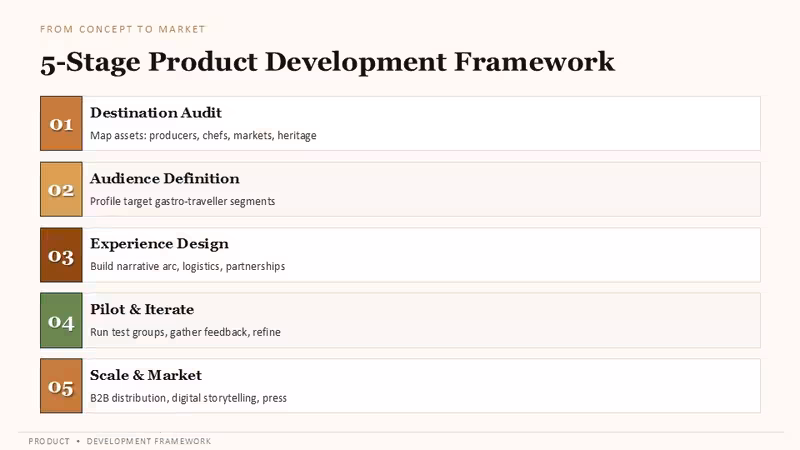This screenshot has width=800, height=450.
Task: Click 'Build narrative arc, logistics, partnerships' text
Action: [x=188, y=266]
